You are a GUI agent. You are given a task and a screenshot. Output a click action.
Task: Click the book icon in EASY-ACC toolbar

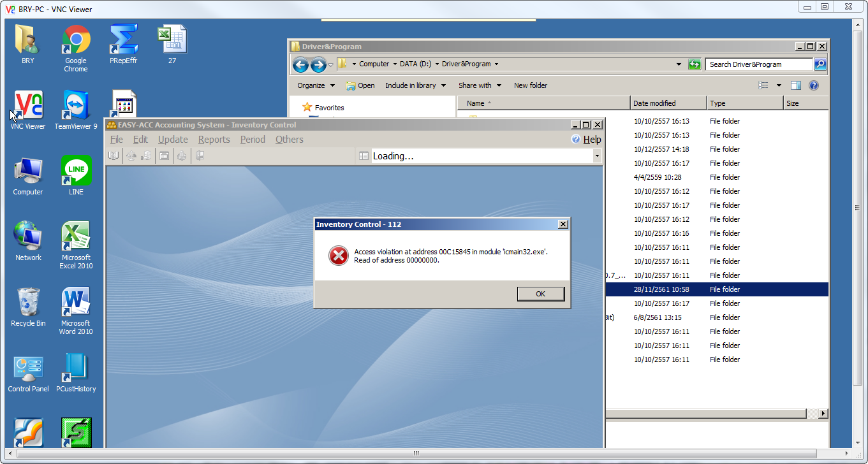[114, 156]
